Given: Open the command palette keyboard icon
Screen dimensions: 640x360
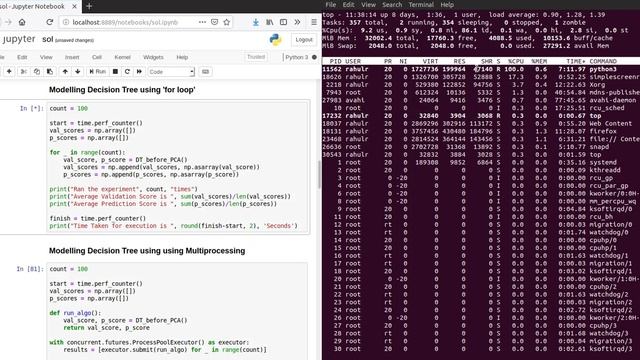Looking at the screenshot, I should pos(205,71).
